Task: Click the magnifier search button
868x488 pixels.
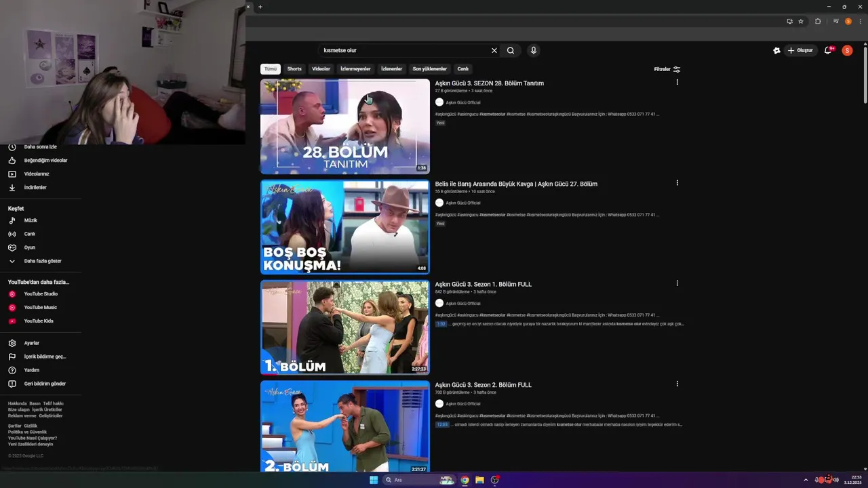Action: (511, 50)
